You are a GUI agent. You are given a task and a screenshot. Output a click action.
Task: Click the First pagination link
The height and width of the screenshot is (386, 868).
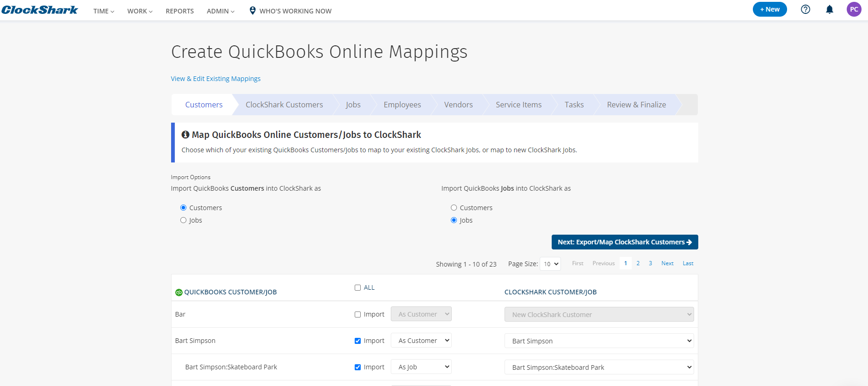578,263
